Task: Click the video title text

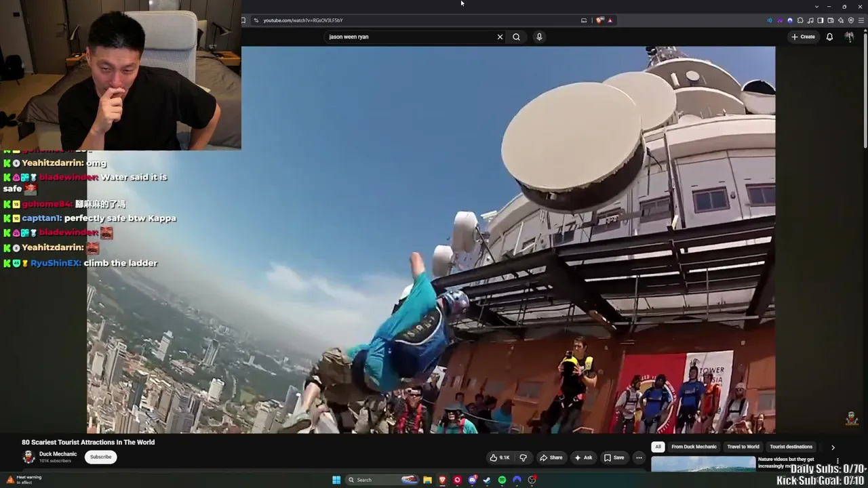Action: click(88, 442)
